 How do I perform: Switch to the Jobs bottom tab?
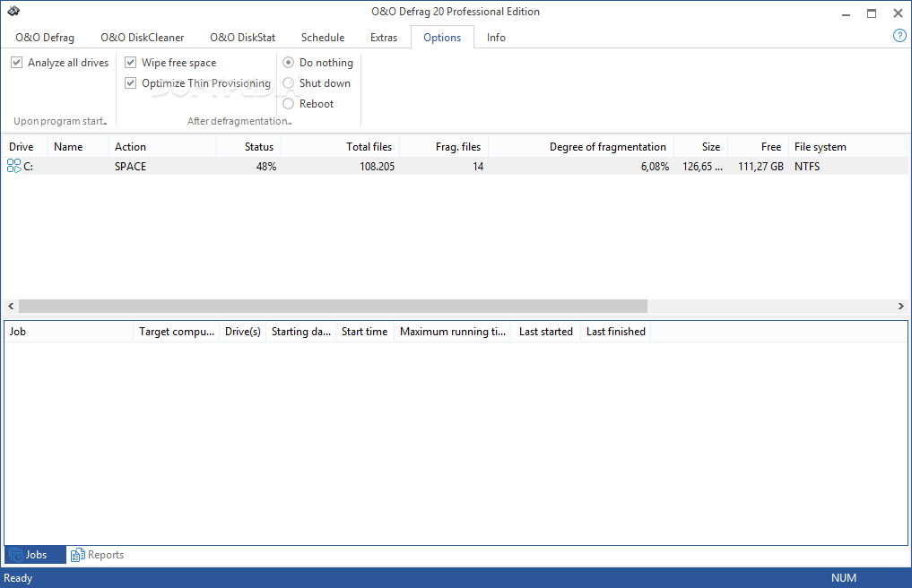[x=36, y=555]
